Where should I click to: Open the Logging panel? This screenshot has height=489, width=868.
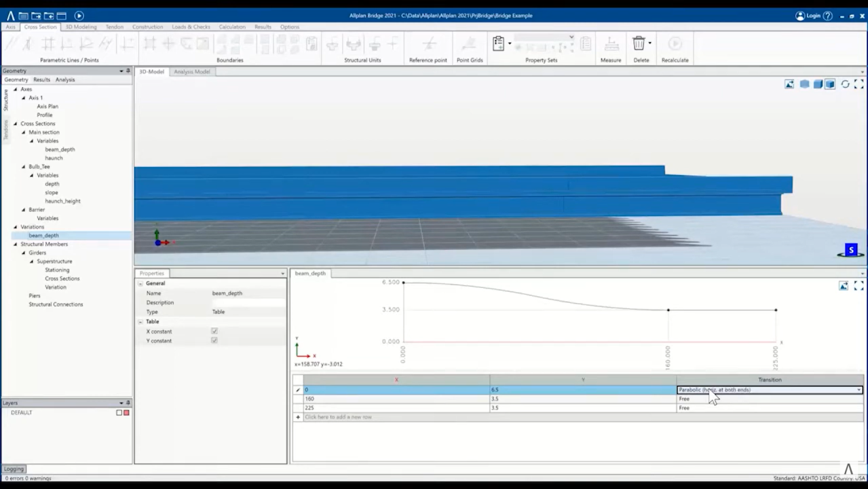[14, 469]
